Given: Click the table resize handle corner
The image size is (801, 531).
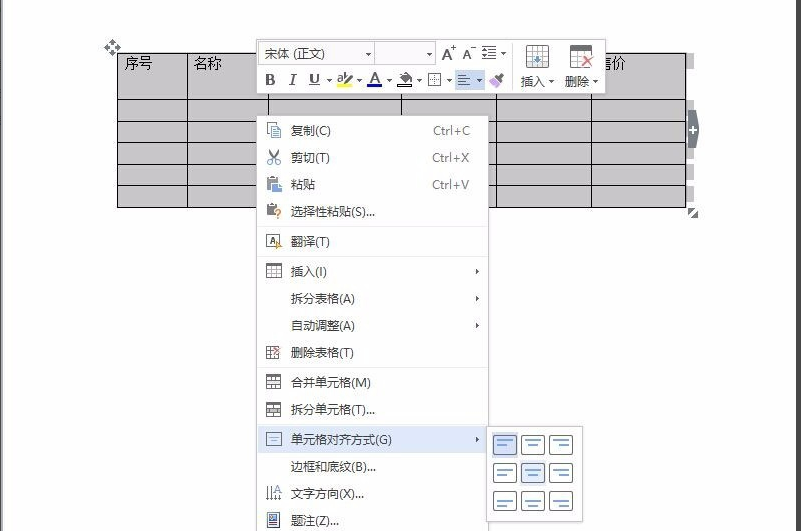Looking at the screenshot, I should pos(693,213).
